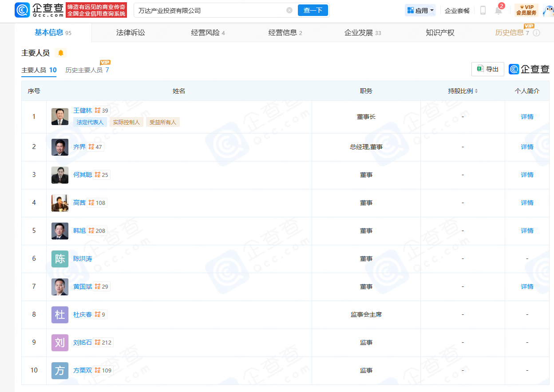Click the 实际控制人 tag

[x=127, y=122]
